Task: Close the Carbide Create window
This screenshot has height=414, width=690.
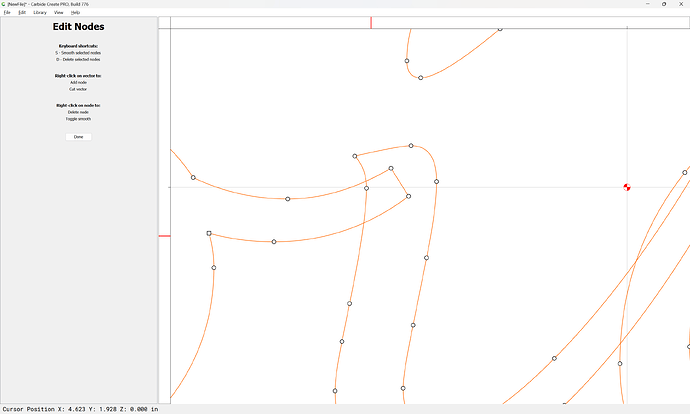Action: point(682,3)
